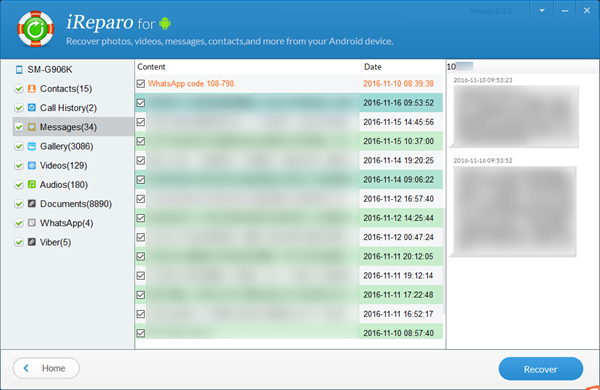600x390 pixels.
Task: Click the Documents category icon
Action: (x=32, y=203)
